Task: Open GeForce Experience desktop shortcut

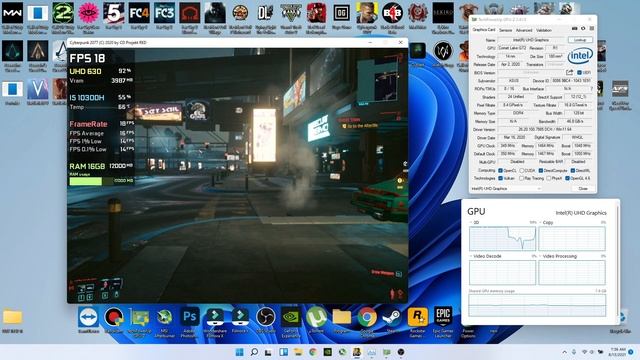Action: (x=291, y=318)
